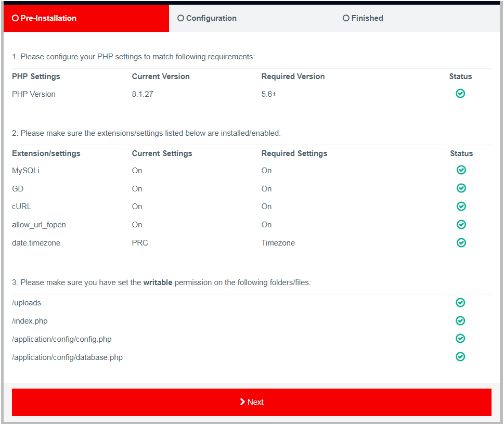Viewport: 504px width, 425px height.
Task: Click the date.timezone status check icon
Action: tap(461, 242)
